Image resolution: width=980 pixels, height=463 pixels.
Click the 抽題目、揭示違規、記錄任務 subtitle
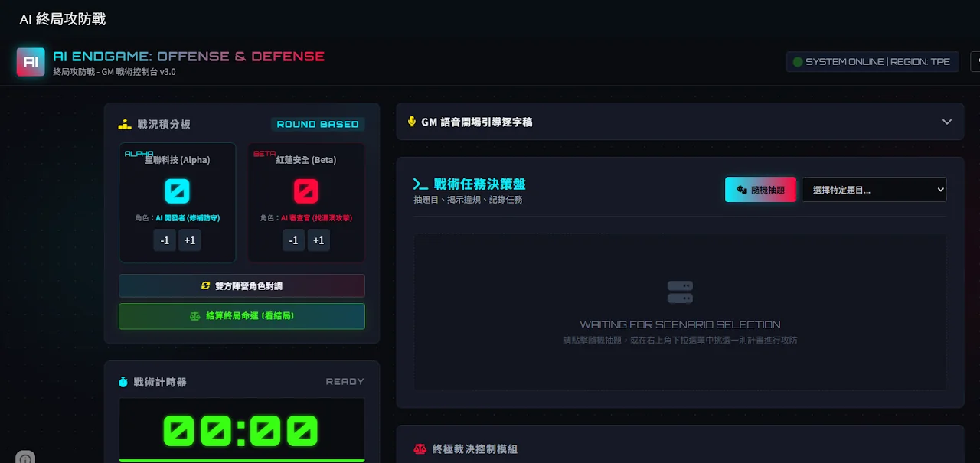(x=468, y=200)
